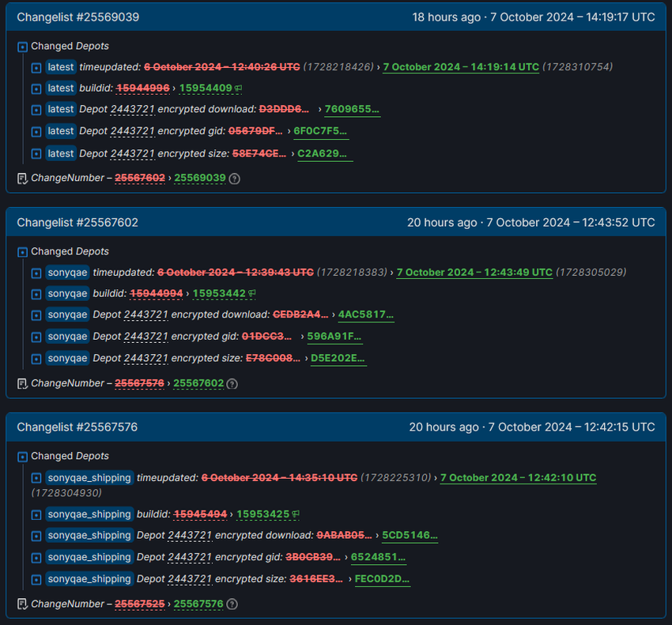Click the icon after buildid 15953442
Viewport: 672px width, 625px height.
(x=252, y=293)
